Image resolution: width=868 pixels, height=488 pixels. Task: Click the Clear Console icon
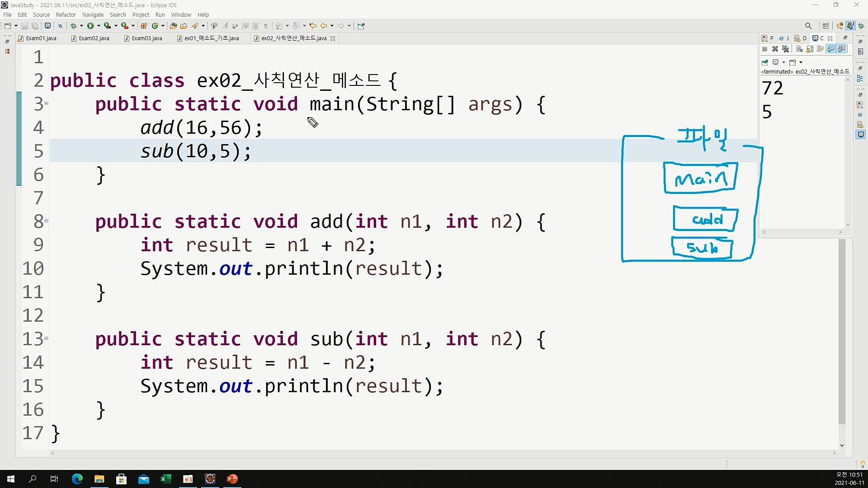pos(799,49)
